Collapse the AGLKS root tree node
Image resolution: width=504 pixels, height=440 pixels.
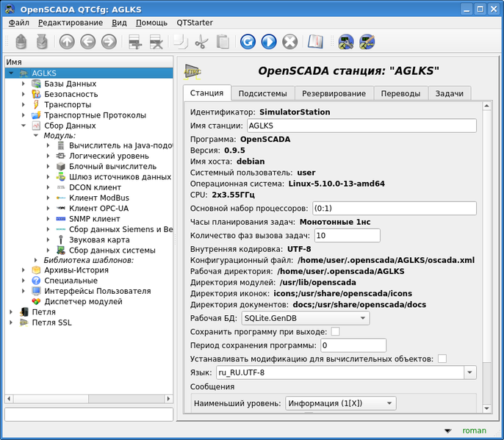(x=11, y=73)
